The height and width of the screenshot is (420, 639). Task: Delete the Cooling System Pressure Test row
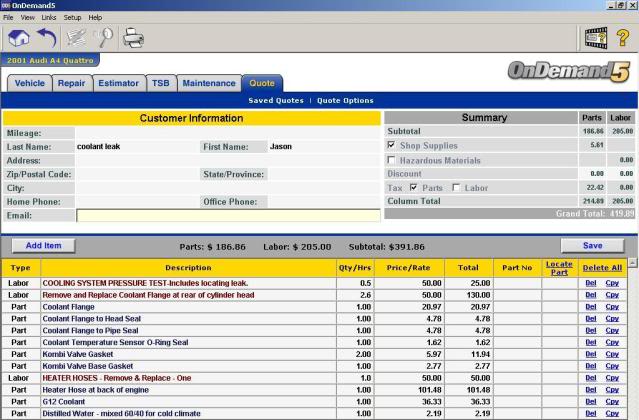[x=591, y=283]
